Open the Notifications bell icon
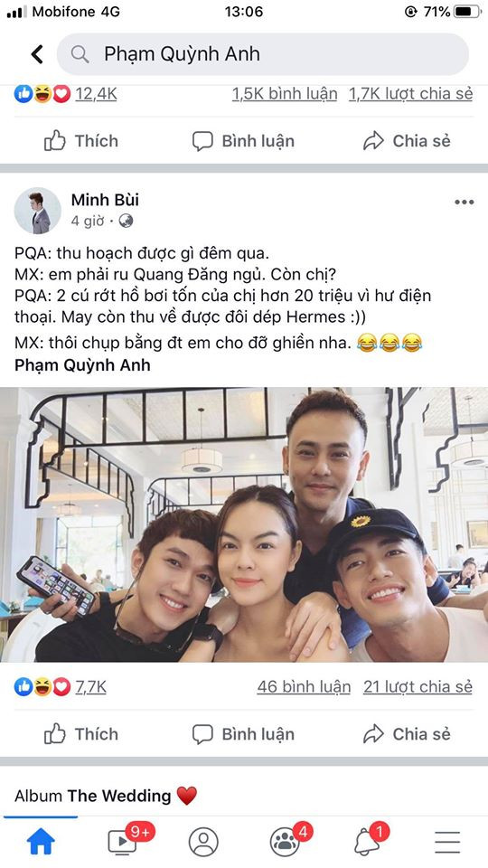 pos(366,842)
